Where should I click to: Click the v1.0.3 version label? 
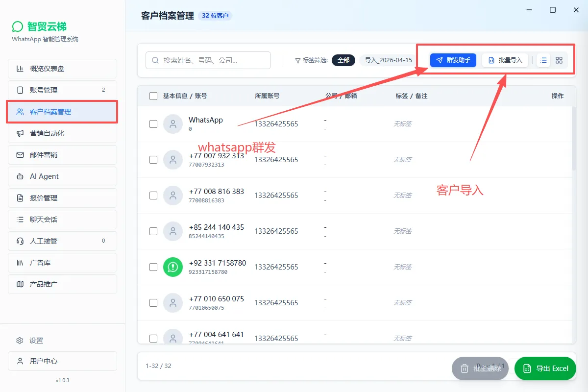pos(62,380)
